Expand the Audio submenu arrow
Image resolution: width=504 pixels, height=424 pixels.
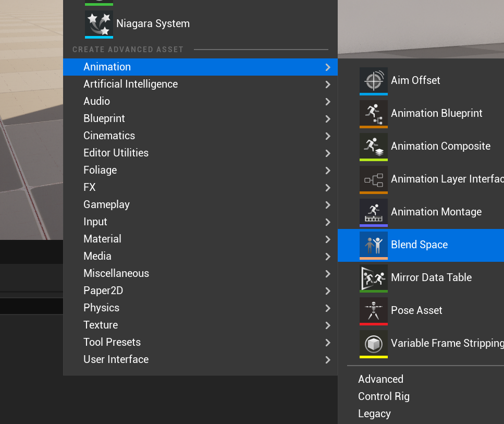[327, 102]
